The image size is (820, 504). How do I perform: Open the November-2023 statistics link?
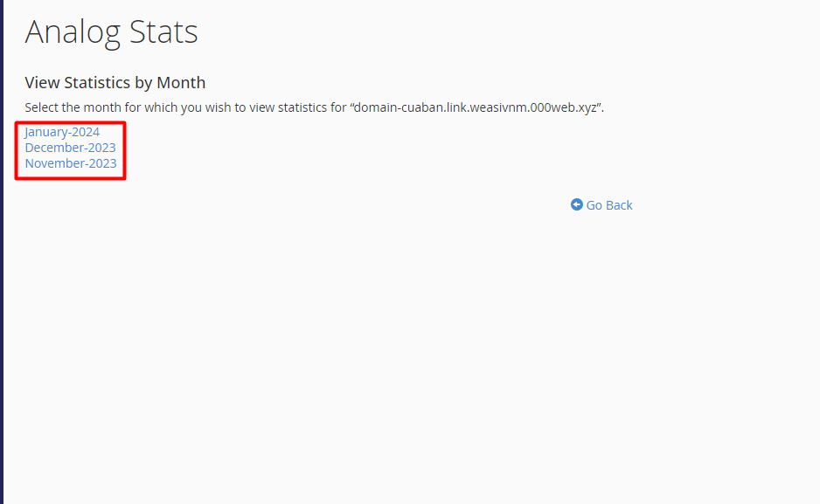click(71, 163)
